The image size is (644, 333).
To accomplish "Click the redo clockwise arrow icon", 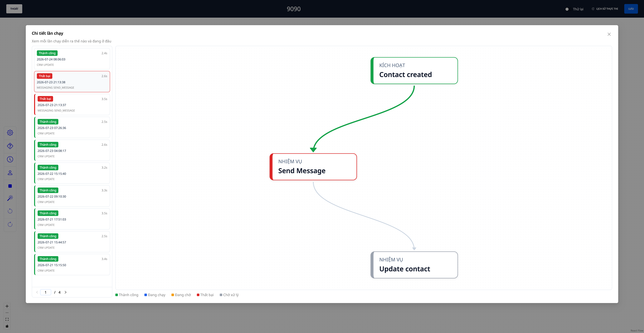I will pyautogui.click(x=10, y=224).
